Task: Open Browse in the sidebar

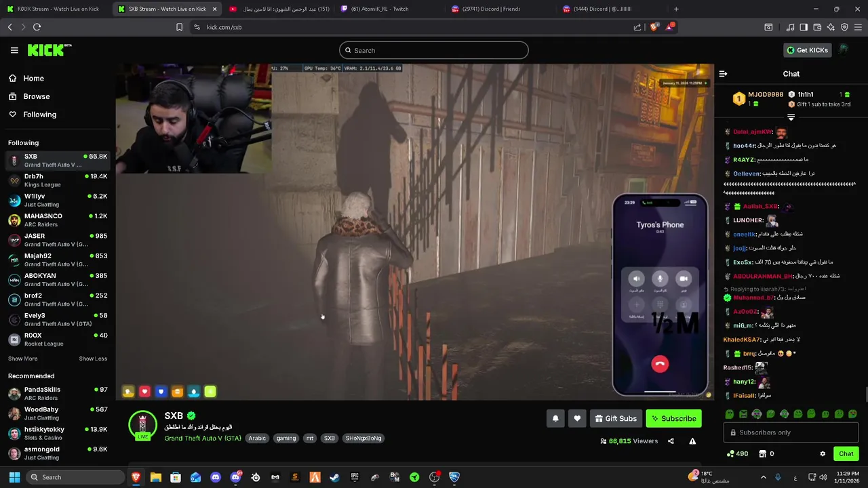Action: tap(36, 96)
